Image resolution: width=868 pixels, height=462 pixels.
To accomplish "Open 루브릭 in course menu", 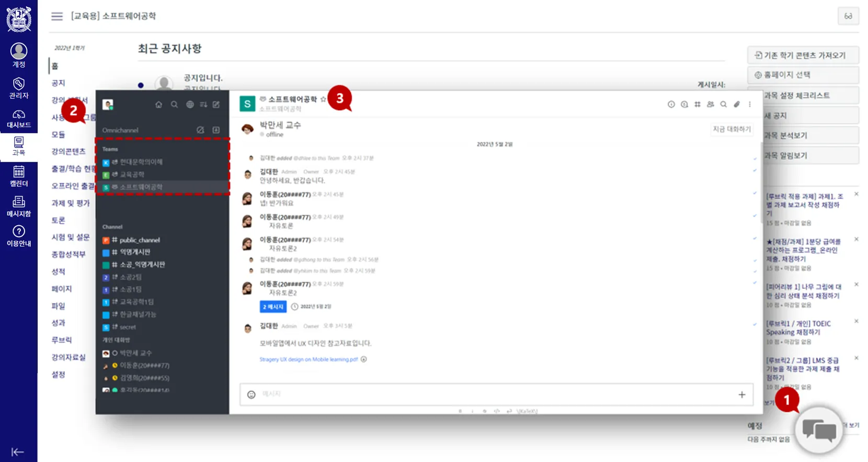I will point(62,340).
